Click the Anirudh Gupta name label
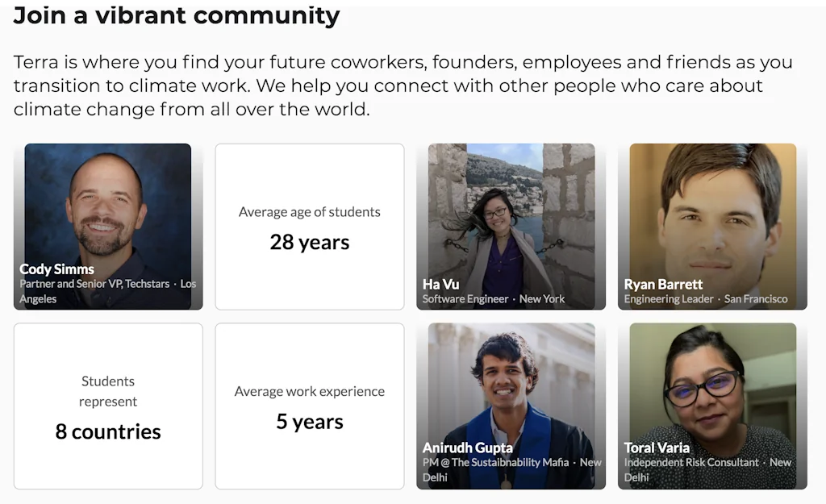826x504 pixels. (x=467, y=448)
